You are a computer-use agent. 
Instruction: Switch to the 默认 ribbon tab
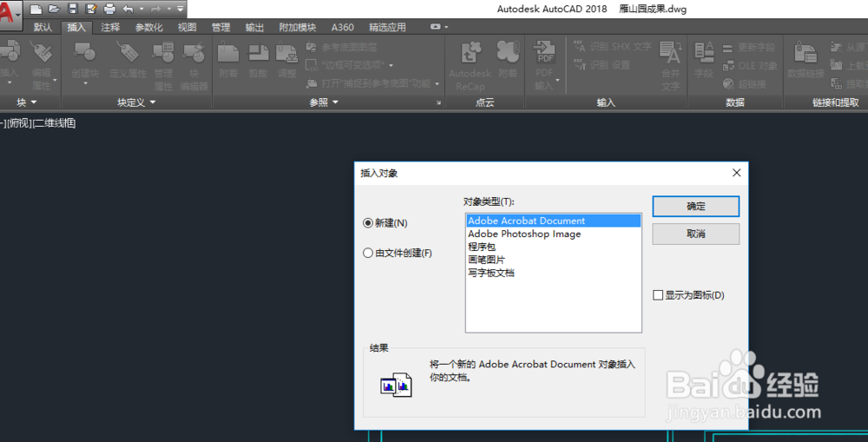tap(43, 27)
